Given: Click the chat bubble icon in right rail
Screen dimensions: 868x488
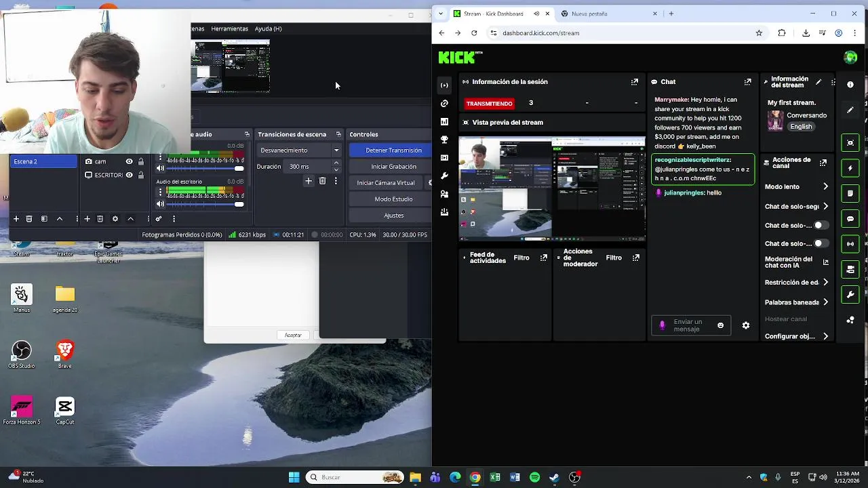Looking at the screenshot, I should [850, 219].
